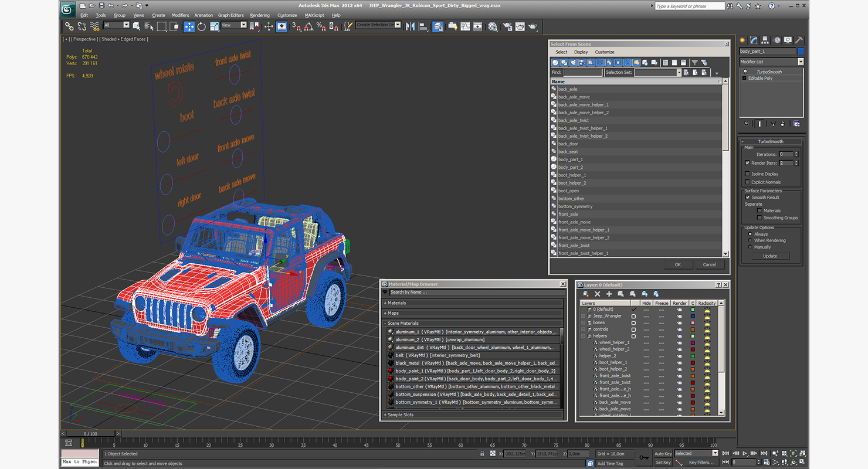The image size is (868, 469).
Task: Open the Modifiers menu
Action: click(180, 15)
